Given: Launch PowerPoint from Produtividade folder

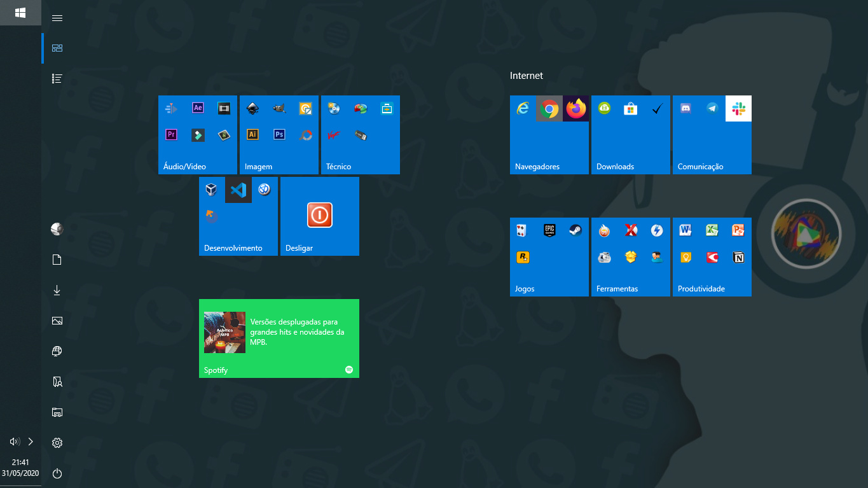Looking at the screenshot, I should tap(738, 230).
